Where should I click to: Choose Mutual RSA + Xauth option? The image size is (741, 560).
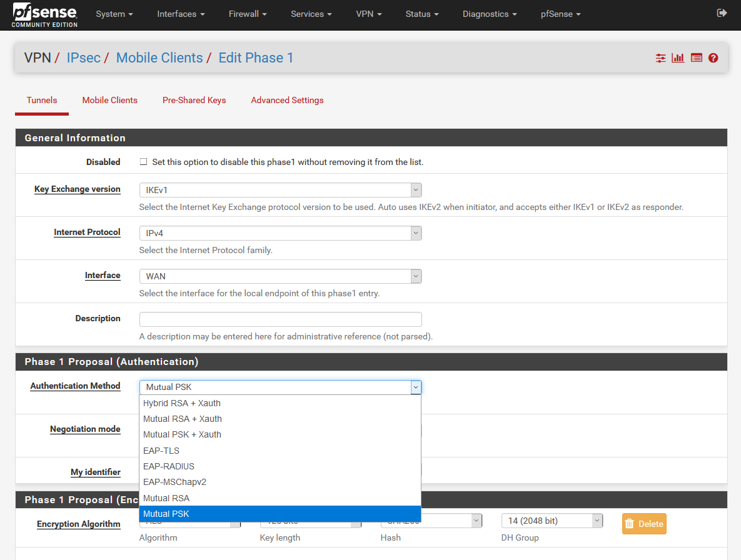280,419
